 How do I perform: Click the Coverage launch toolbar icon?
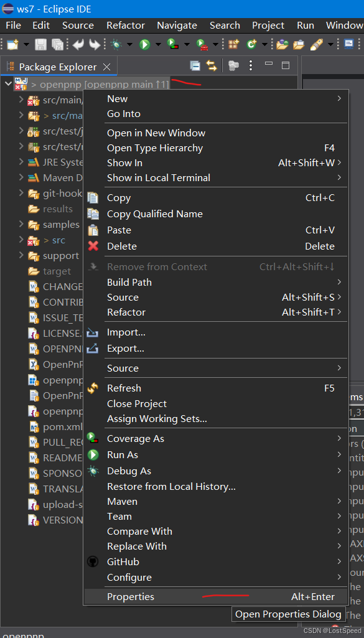click(x=172, y=44)
